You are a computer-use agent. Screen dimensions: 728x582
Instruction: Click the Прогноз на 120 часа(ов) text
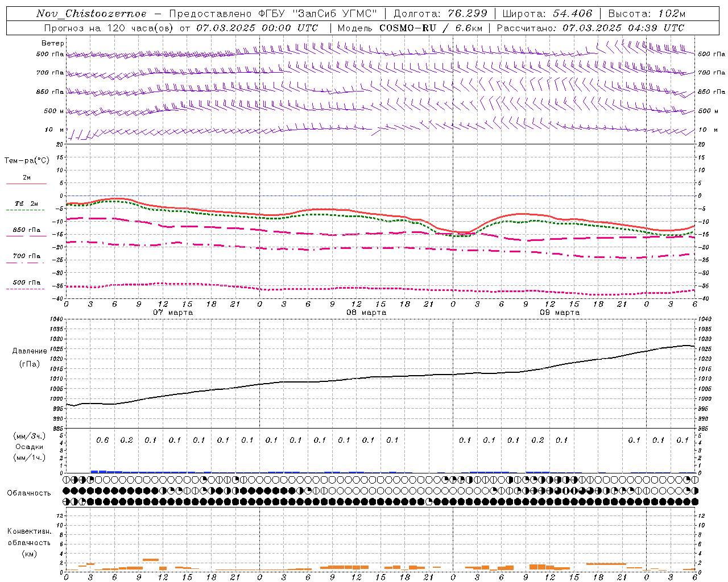(x=109, y=28)
